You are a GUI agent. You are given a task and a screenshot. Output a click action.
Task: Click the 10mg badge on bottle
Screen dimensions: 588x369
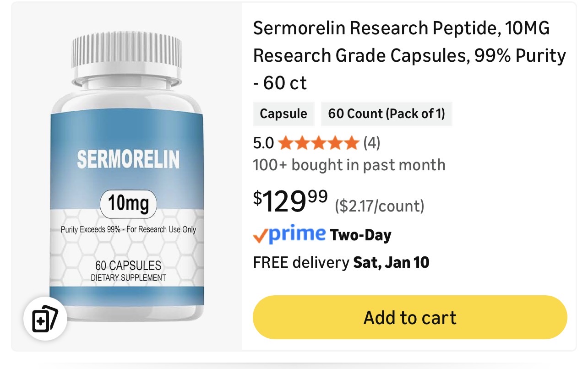tap(128, 204)
